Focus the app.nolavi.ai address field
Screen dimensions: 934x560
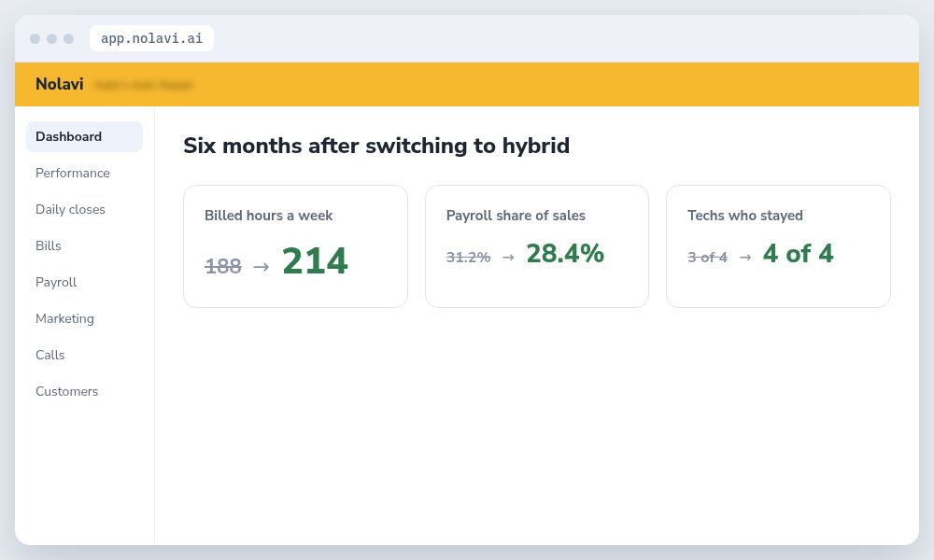151,38
